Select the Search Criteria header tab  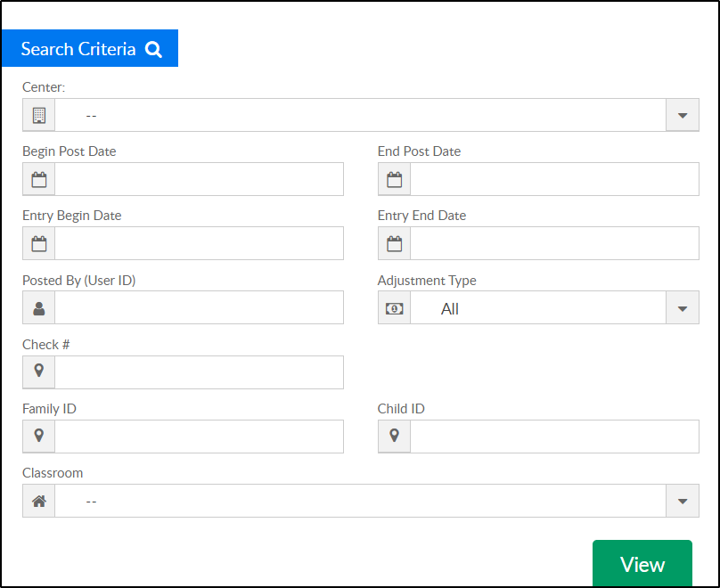tap(90, 48)
